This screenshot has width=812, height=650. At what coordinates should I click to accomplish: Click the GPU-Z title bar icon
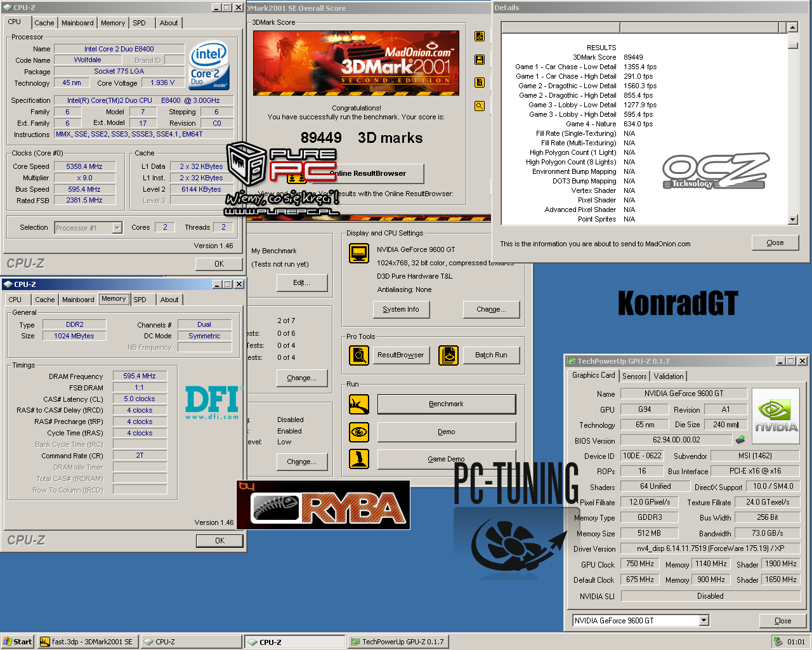[x=571, y=361]
